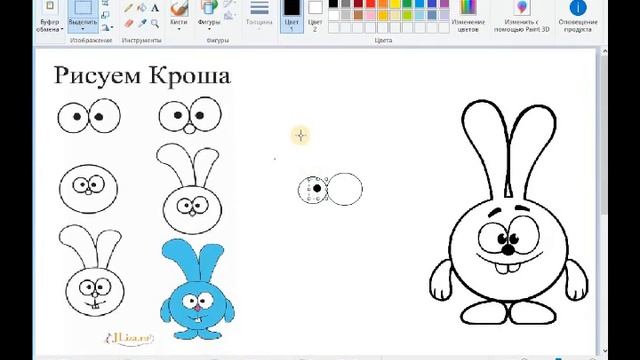Click the Буфер обмена paste icon

coord(50,7)
